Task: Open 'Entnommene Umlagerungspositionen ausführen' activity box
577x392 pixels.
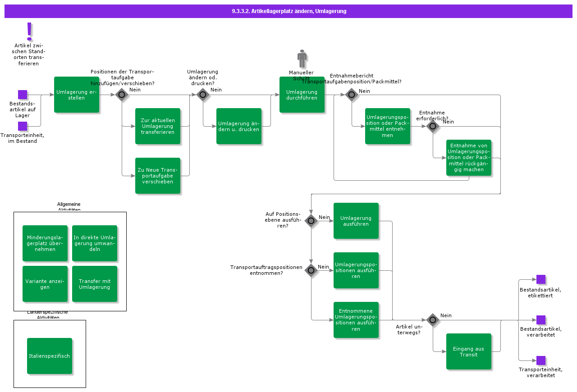Action: [x=356, y=320]
